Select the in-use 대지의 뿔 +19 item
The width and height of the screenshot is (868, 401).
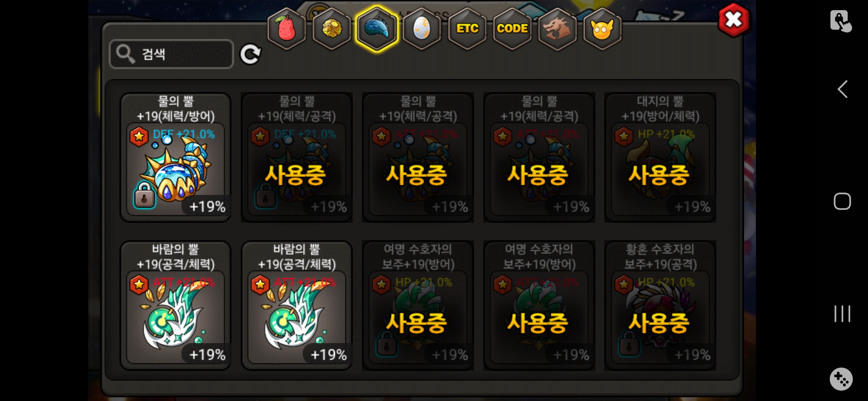tap(660, 157)
